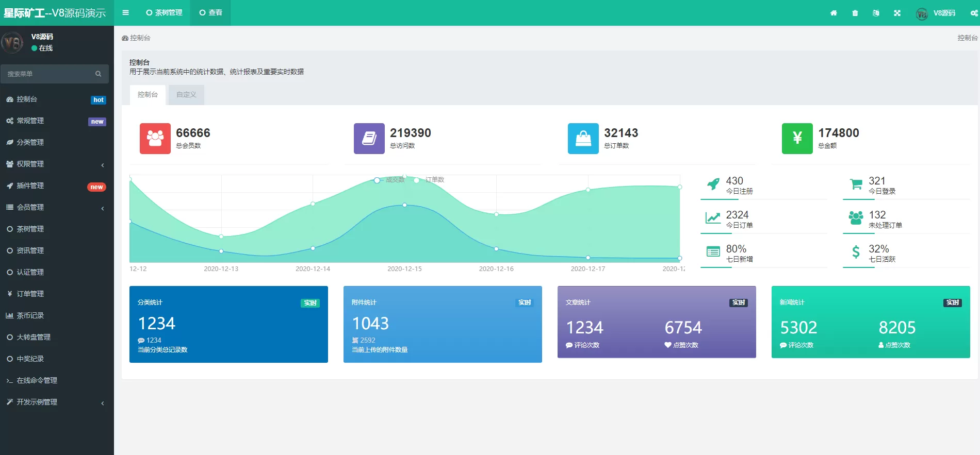This screenshot has width=980, height=455.
Task: Select the 查看 tab in top bar
Action: pos(211,13)
